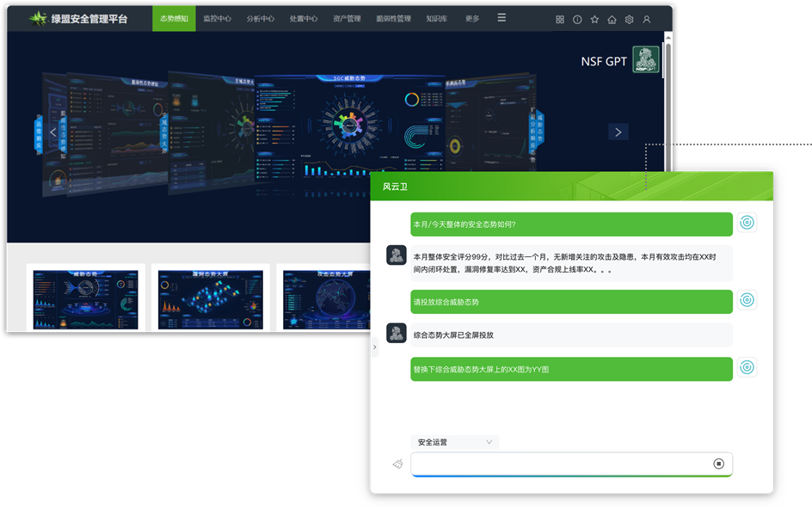Switch to 监控中心 menu

[x=217, y=19]
